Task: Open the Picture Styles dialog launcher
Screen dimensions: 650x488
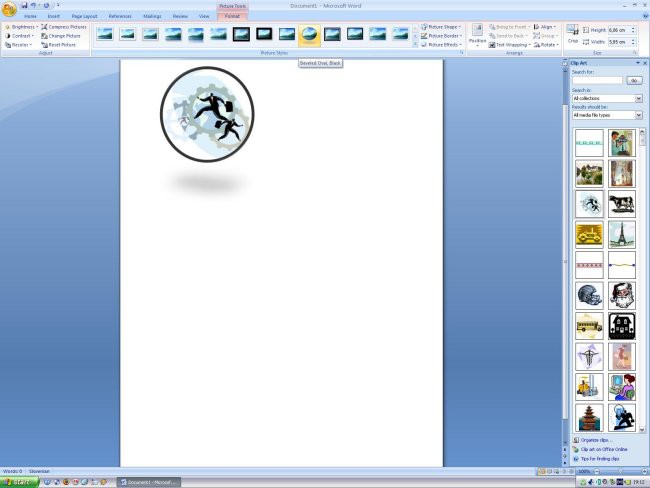Action: pos(461,53)
